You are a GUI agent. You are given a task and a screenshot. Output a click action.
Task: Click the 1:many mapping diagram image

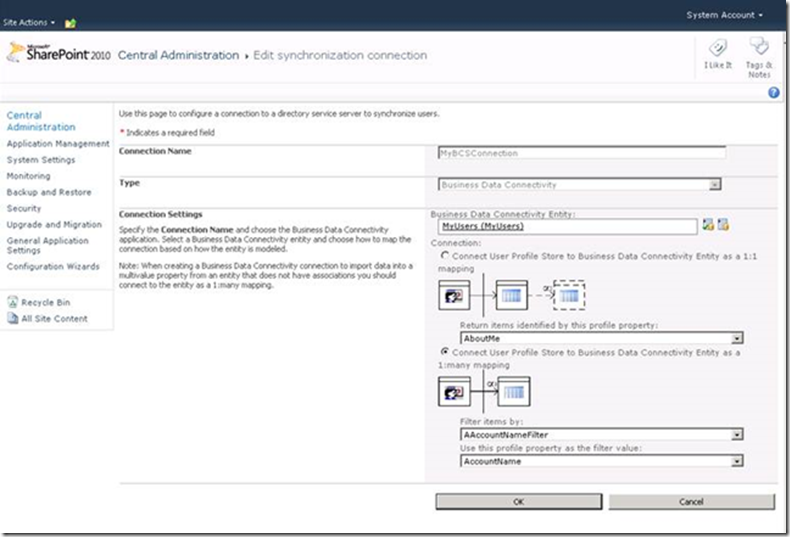coord(484,391)
